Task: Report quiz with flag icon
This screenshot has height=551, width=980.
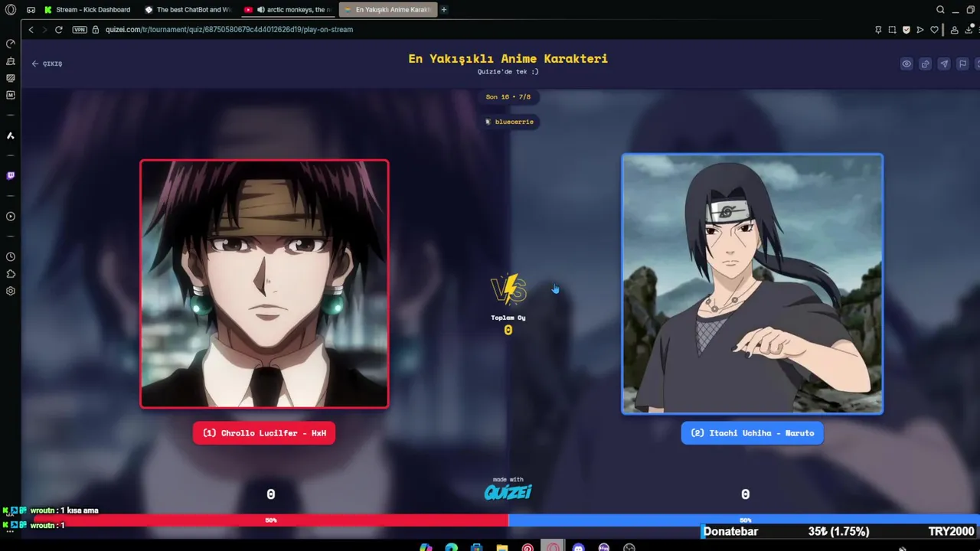Action: tap(962, 64)
